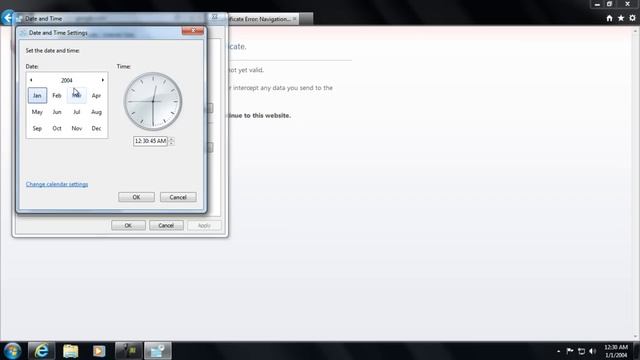640x360 pixels.
Task: Show hidden system tray icons
Action: click(558, 351)
